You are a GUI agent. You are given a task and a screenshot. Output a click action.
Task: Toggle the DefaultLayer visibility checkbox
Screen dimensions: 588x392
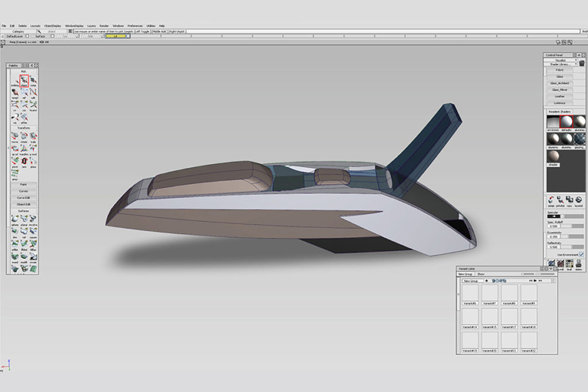[27, 36]
